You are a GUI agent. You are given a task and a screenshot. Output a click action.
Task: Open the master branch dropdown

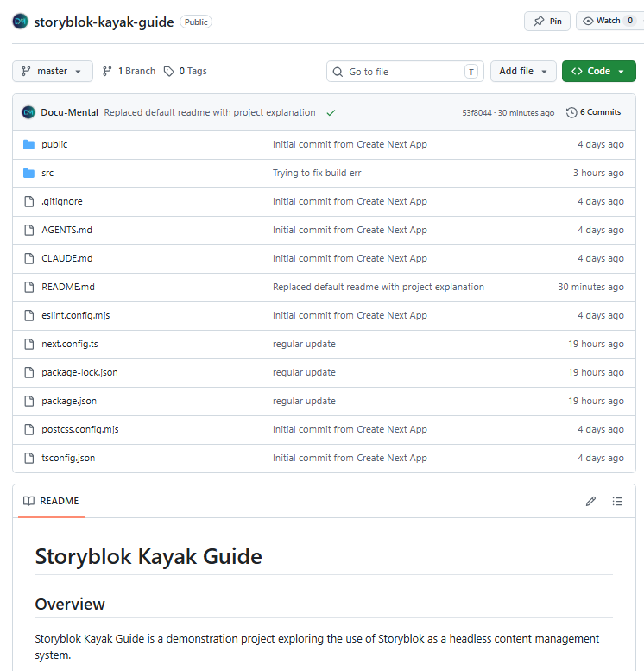coord(52,71)
